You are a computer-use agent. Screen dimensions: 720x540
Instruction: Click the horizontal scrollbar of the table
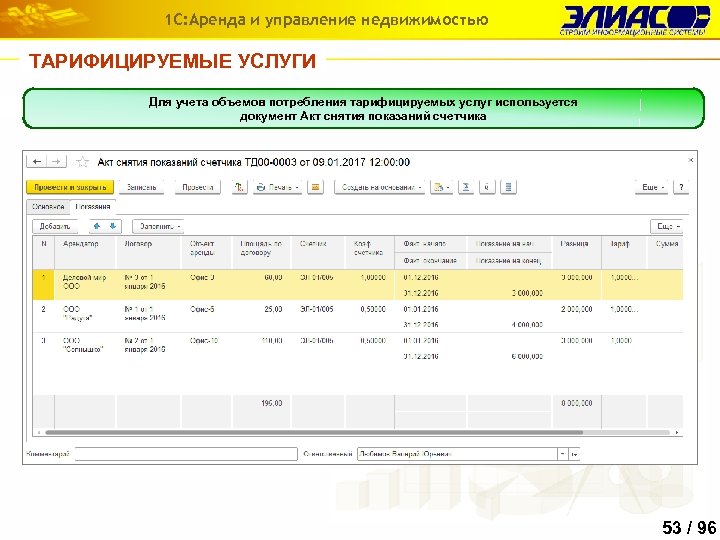tap(314, 433)
